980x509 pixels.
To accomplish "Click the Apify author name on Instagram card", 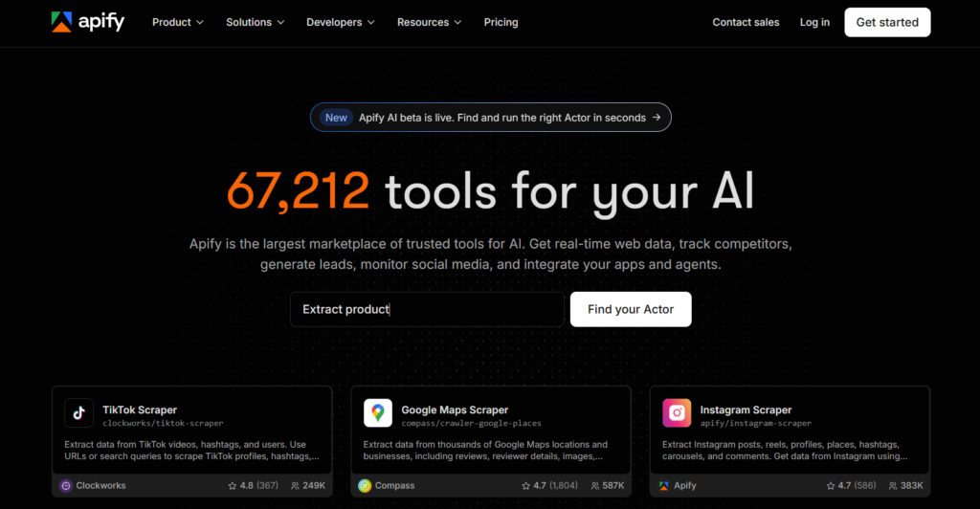I will tap(685, 485).
